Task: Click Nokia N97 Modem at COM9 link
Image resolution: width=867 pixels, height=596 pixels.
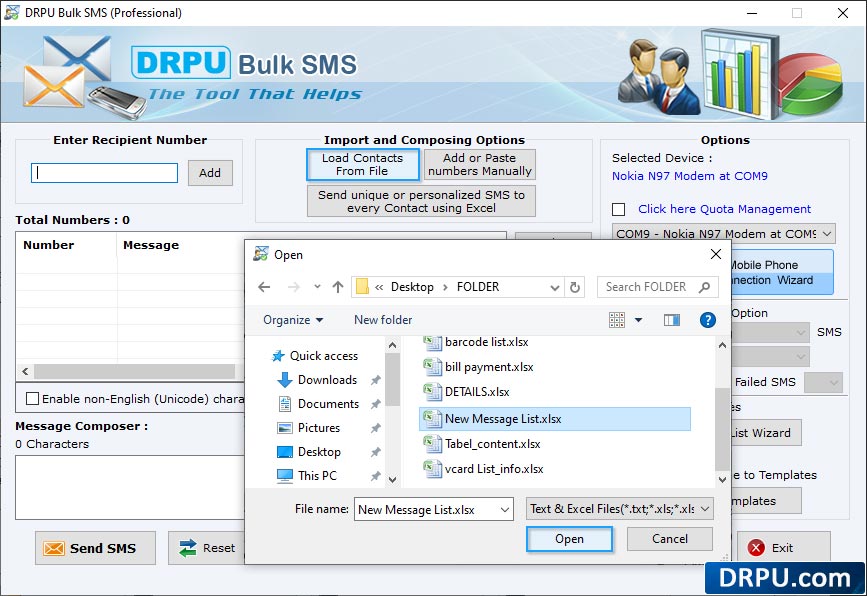Action: (690, 176)
